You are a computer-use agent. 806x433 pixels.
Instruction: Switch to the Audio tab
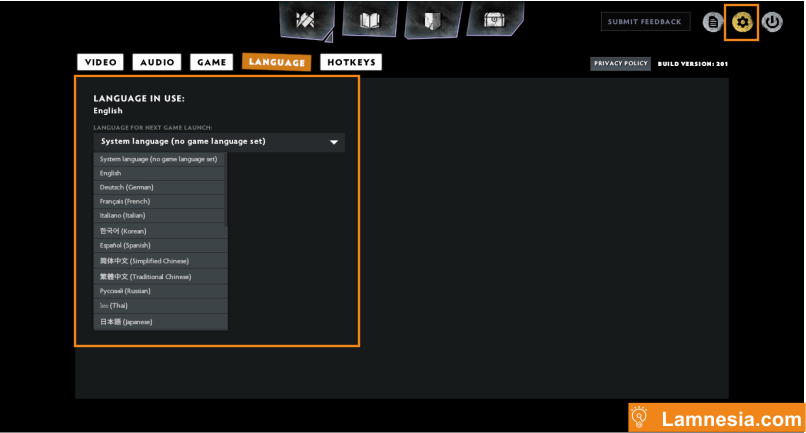click(x=157, y=62)
